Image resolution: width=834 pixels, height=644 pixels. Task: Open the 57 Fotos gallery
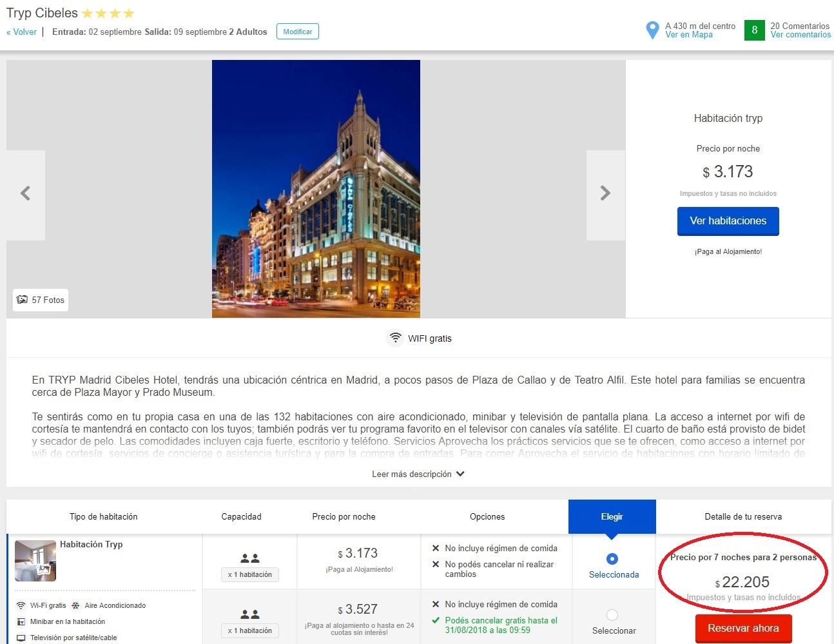[41, 300]
